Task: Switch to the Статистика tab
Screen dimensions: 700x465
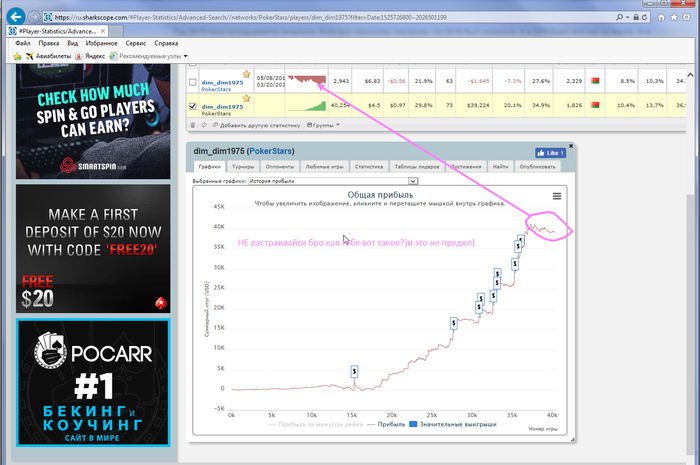Action: (369, 166)
